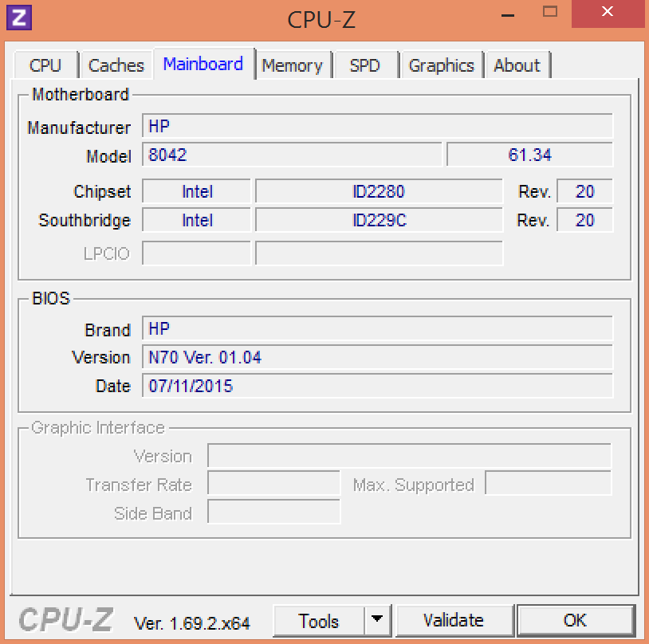Close the CPU-Z window
Image resolution: width=649 pixels, height=644 pixels.
coord(608,13)
